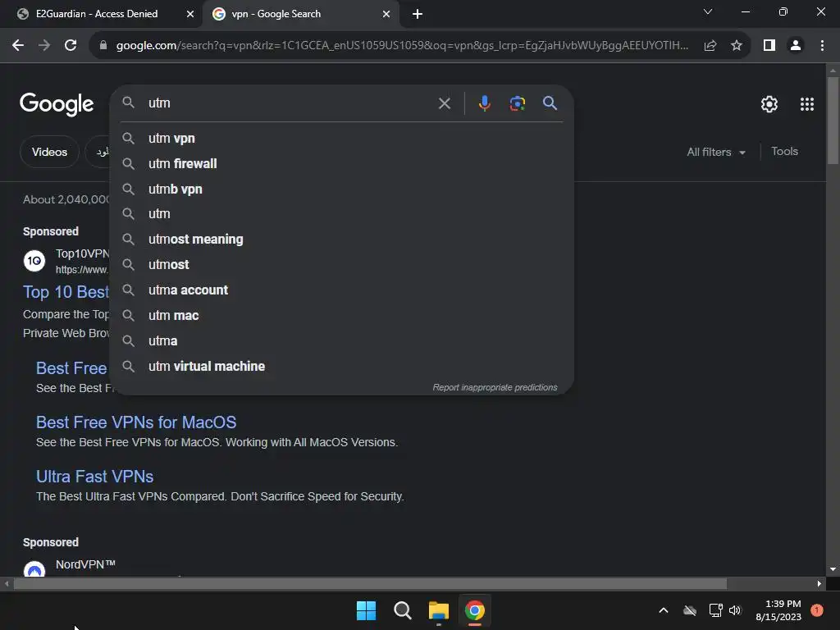Click the scroll right arrow
Screen dimensions: 840x630
(819, 584)
